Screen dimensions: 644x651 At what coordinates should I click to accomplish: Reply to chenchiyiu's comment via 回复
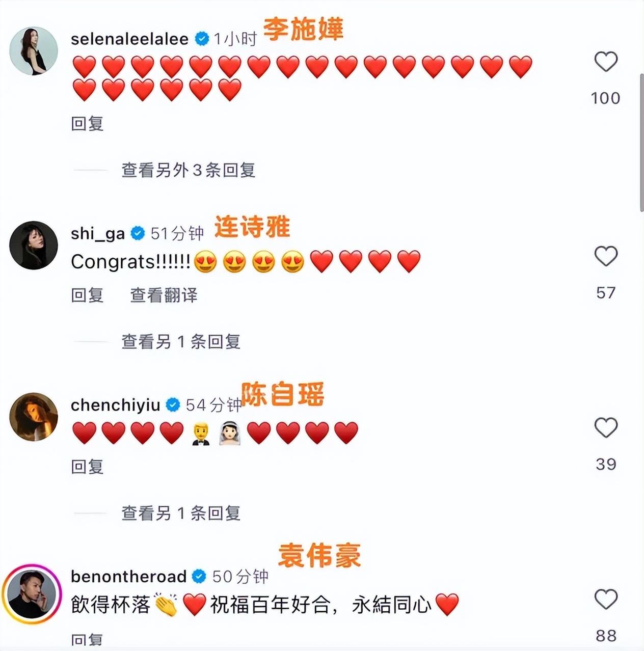point(87,467)
